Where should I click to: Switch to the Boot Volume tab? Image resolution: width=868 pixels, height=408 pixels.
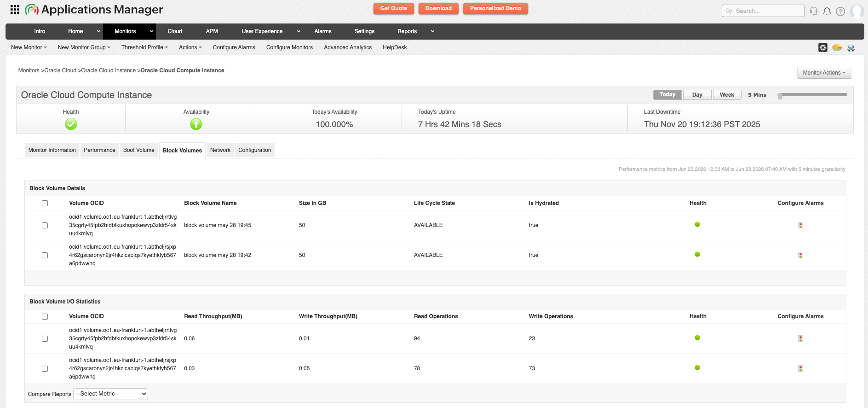coord(139,150)
